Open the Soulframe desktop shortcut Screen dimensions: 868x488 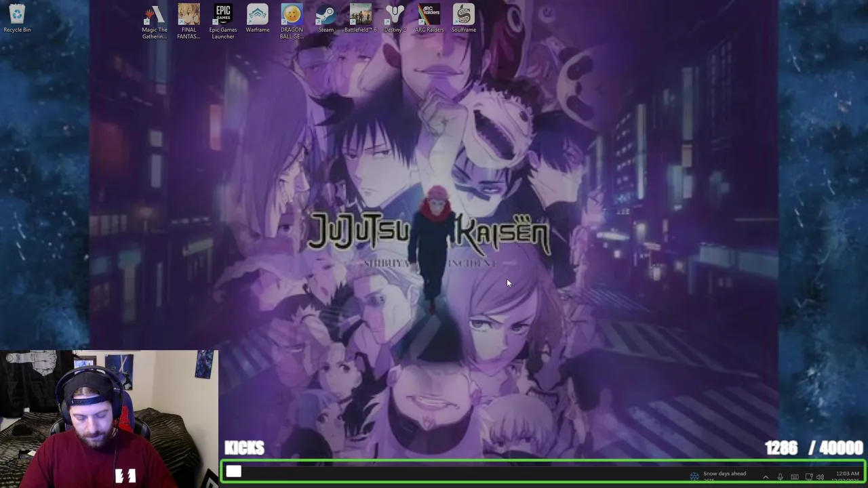click(464, 18)
